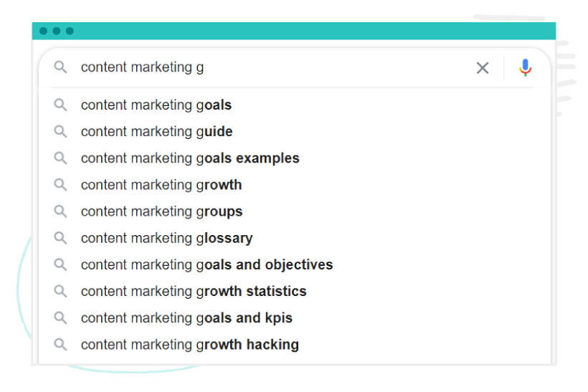Click the magnifier icon in search box
588x392 pixels.
coord(60,67)
